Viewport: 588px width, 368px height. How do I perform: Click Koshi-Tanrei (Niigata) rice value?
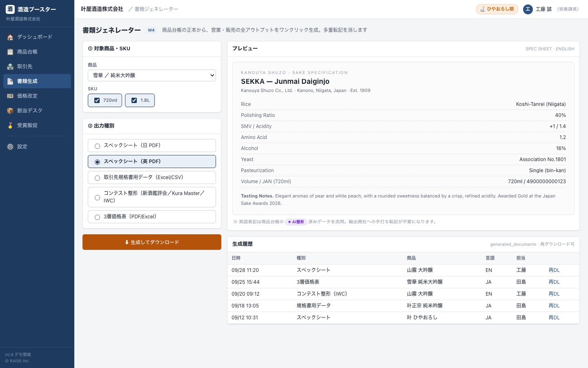coord(541,104)
